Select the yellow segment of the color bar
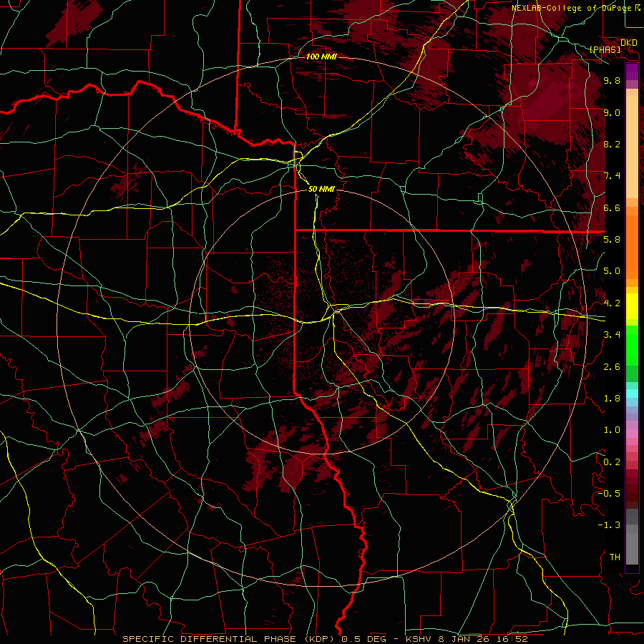The width and height of the screenshot is (644, 644). (x=632, y=306)
